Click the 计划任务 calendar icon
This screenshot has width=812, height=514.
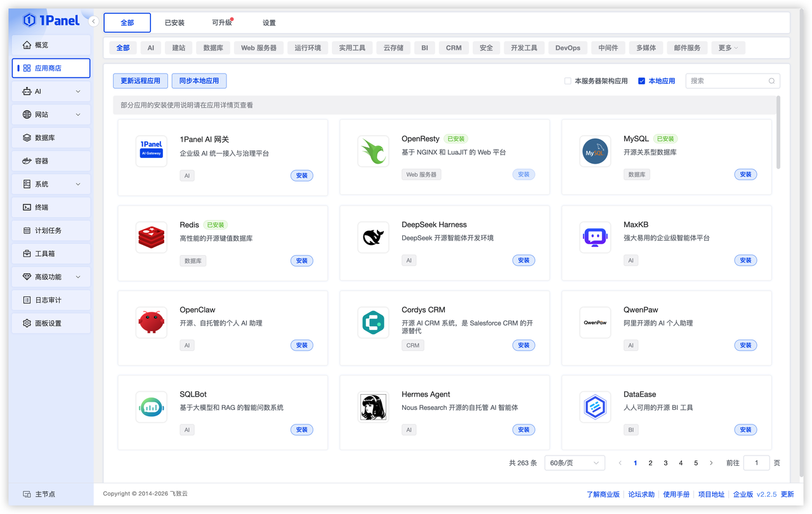point(27,230)
